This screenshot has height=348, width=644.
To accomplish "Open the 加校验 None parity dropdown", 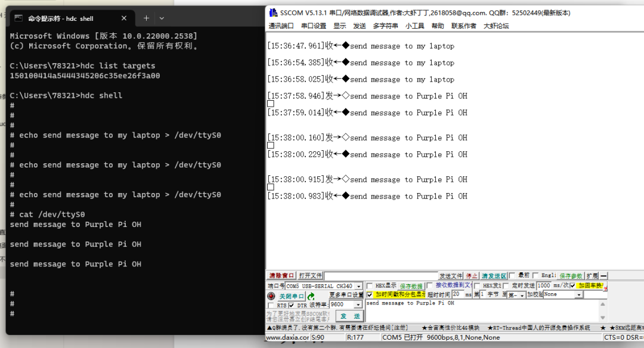I will [x=579, y=296].
